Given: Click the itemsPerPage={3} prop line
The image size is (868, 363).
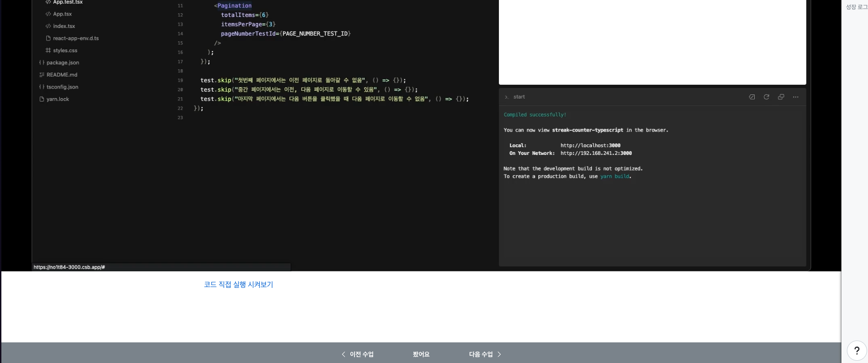Looking at the screenshot, I should 248,24.
